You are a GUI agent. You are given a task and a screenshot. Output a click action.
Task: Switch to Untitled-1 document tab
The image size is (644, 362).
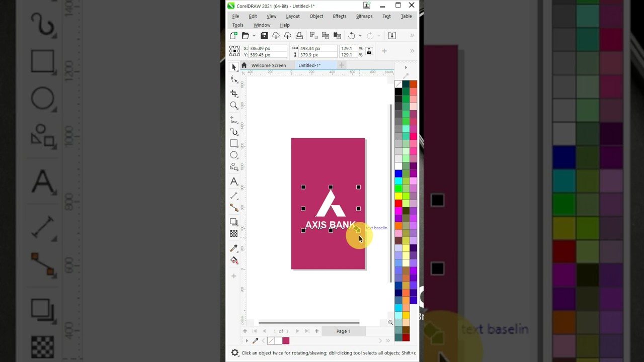click(309, 65)
